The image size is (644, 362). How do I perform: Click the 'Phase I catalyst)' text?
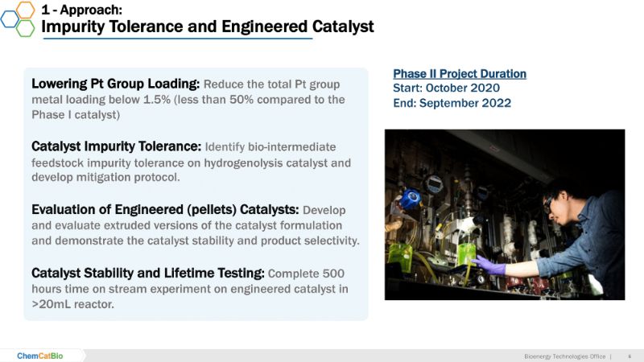pos(75,114)
